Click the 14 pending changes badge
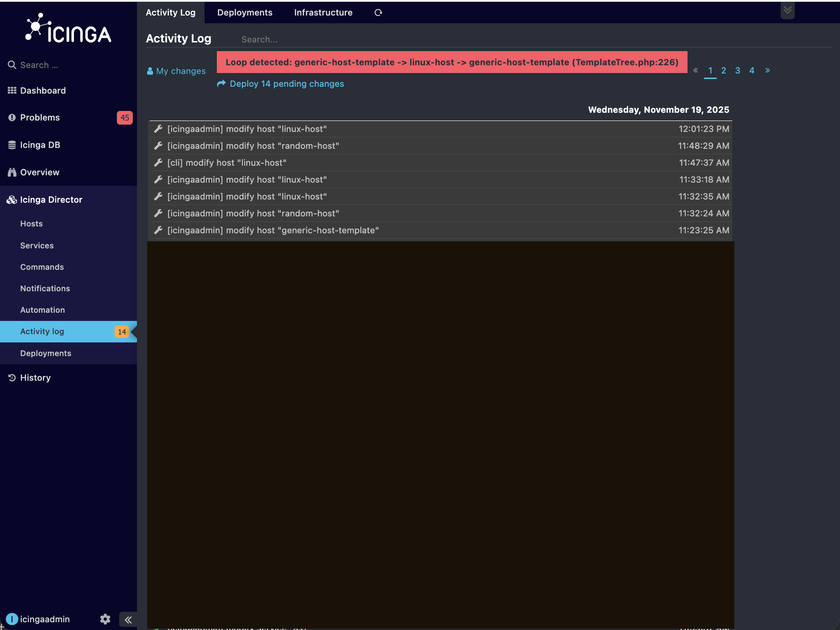The image size is (840, 630). (x=122, y=332)
